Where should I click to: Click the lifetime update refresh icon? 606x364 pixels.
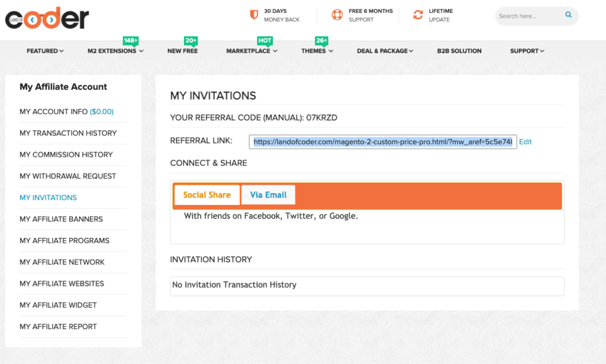coord(418,15)
